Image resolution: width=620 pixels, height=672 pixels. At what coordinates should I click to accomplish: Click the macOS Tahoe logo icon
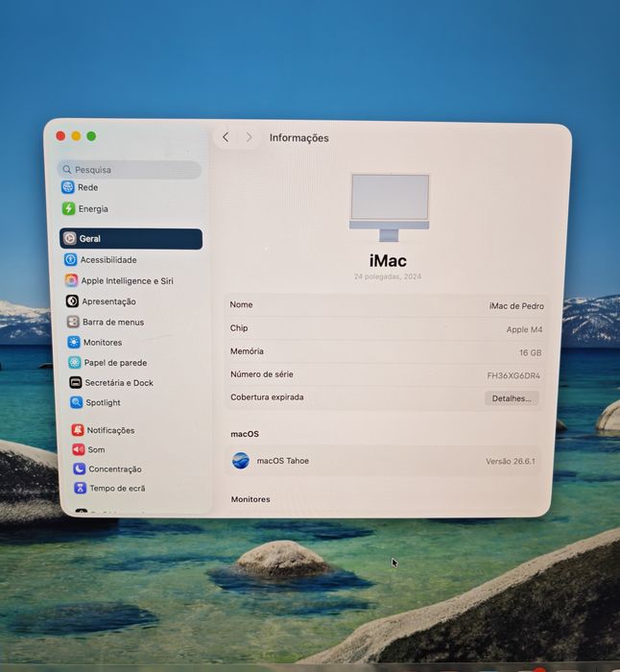tap(241, 461)
